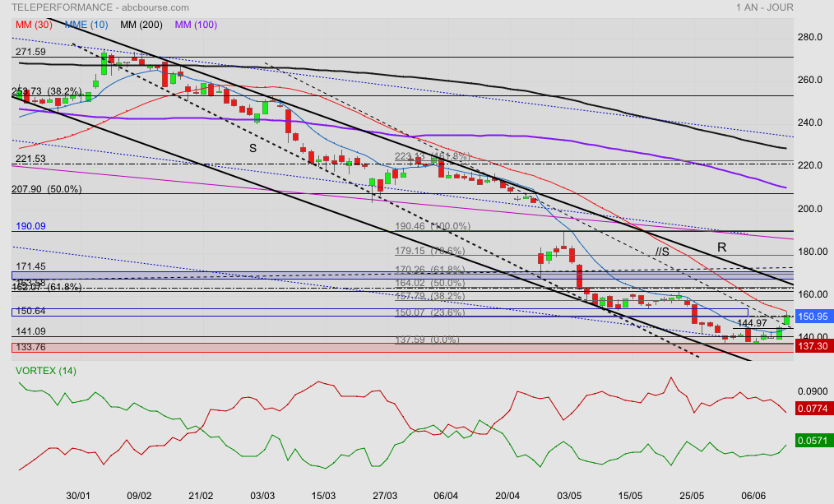The height and width of the screenshot is (504, 834).
Task: Click the 200.0 price axis label
Action: [x=809, y=208]
